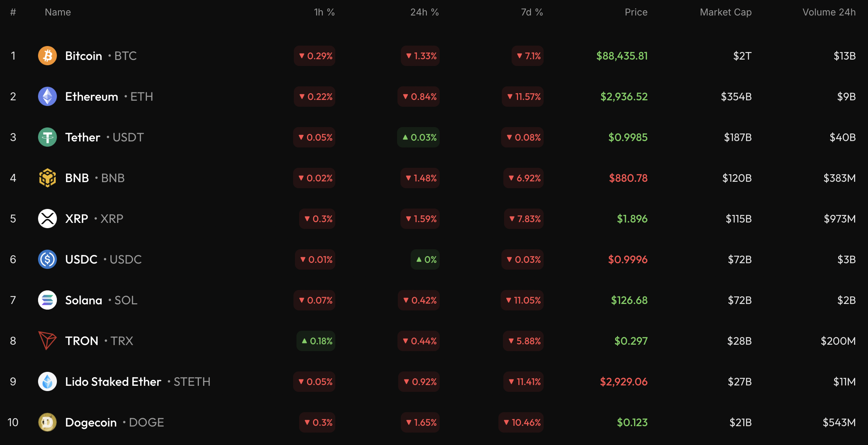This screenshot has width=868, height=445.
Task: Sort coins by the Price header
Action: click(x=636, y=12)
